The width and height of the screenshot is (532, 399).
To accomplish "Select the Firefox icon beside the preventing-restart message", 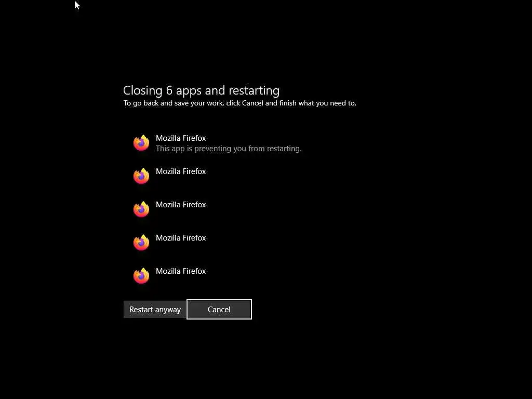I will click(x=141, y=143).
